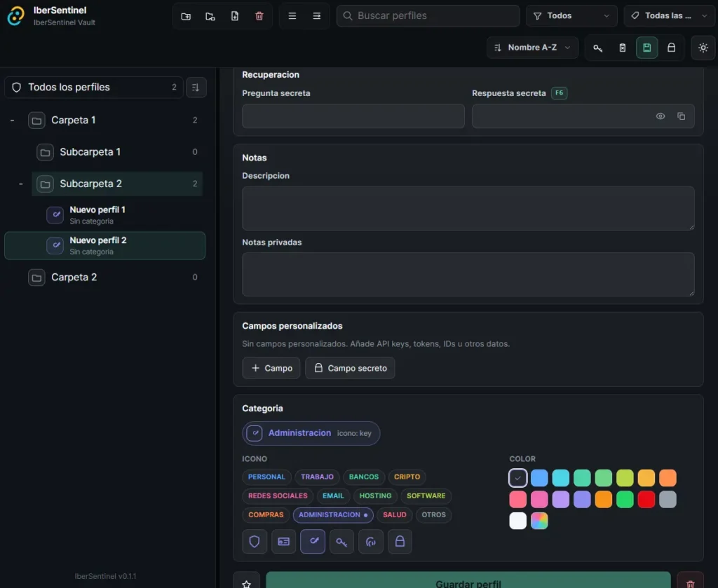The width and height of the screenshot is (718, 588).
Task: Click the new subfolder icon in toolbar
Action: tap(210, 16)
